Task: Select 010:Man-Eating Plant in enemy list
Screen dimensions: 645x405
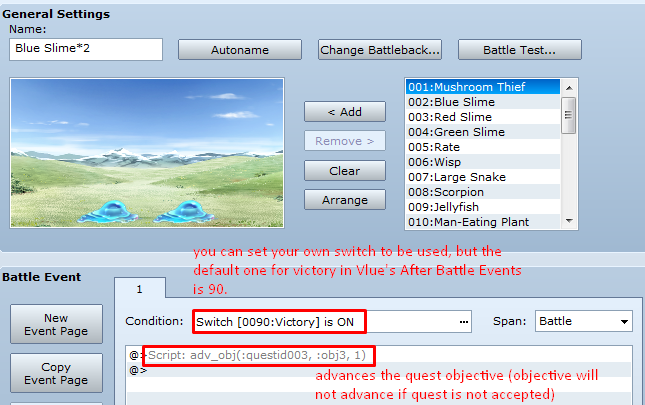Action: point(483,222)
